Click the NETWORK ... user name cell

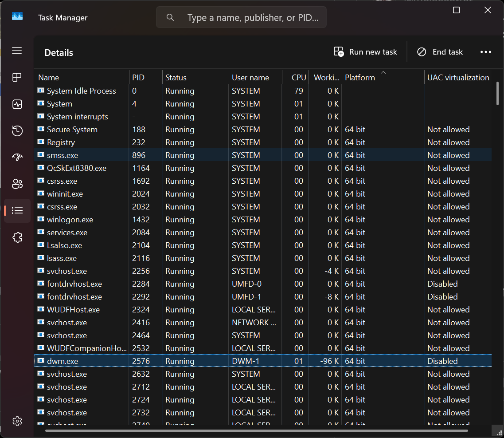(x=254, y=323)
